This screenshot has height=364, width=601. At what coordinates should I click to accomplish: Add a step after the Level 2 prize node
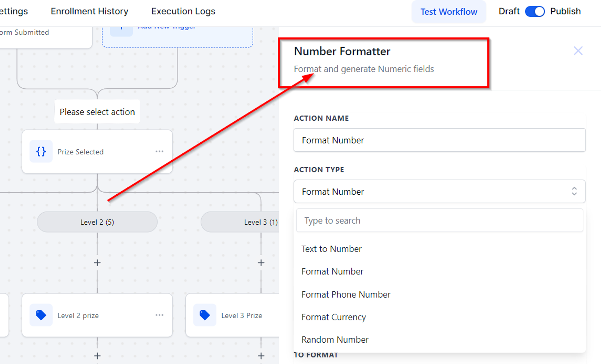coord(97,356)
